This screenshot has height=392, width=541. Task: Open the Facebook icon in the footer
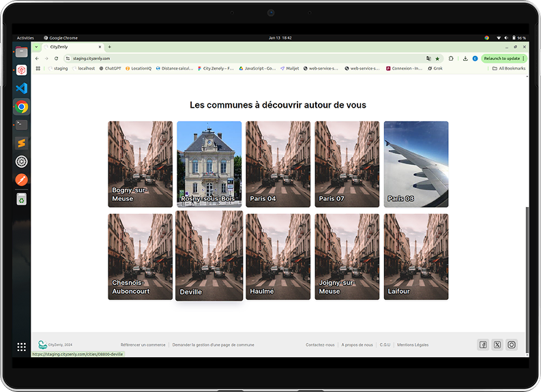pos(483,345)
